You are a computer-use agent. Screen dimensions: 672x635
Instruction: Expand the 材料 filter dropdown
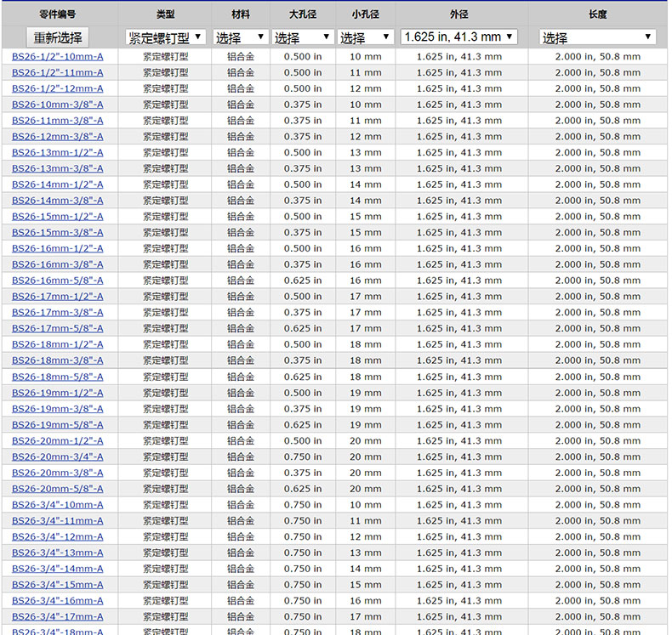(239, 37)
